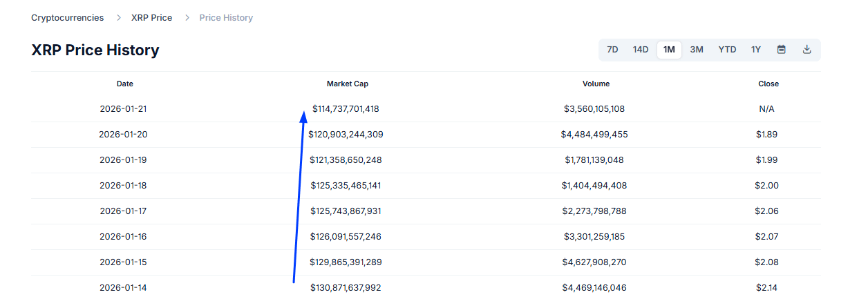Click the Date column header

[125, 84]
